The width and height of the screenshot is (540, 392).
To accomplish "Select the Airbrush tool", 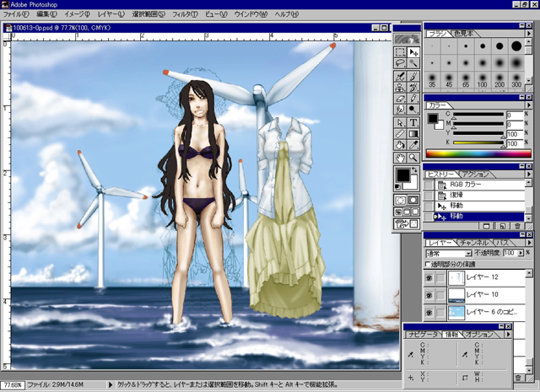I will pyautogui.click(x=400, y=77).
